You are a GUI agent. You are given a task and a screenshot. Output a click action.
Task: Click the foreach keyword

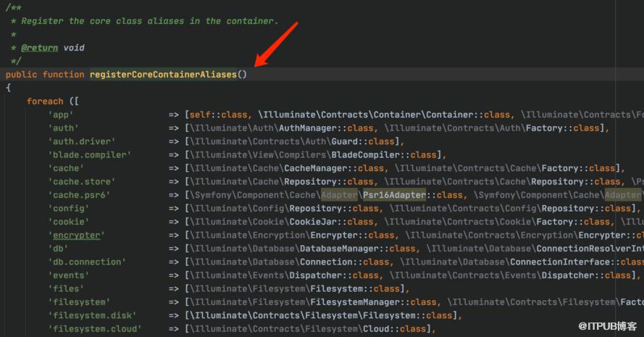tap(45, 101)
